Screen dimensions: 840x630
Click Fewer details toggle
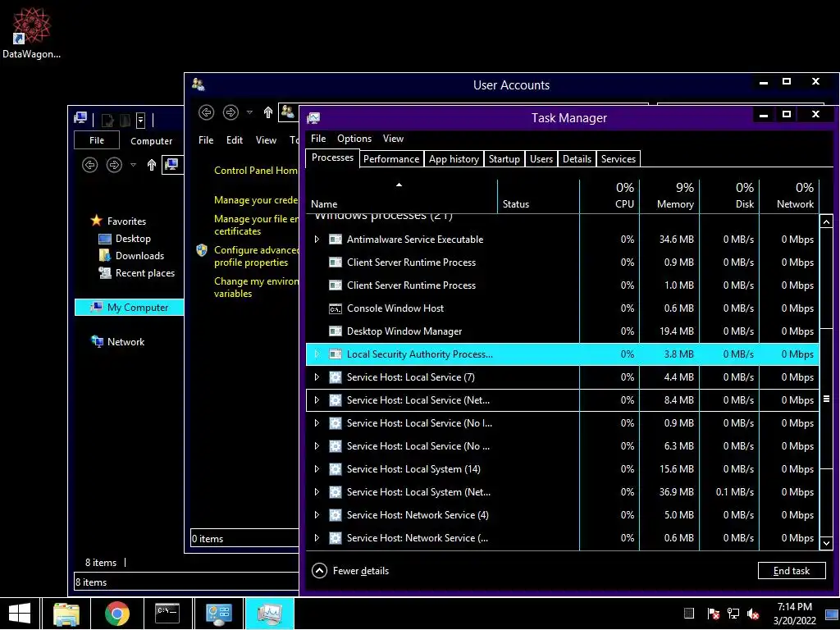pos(350,571)
